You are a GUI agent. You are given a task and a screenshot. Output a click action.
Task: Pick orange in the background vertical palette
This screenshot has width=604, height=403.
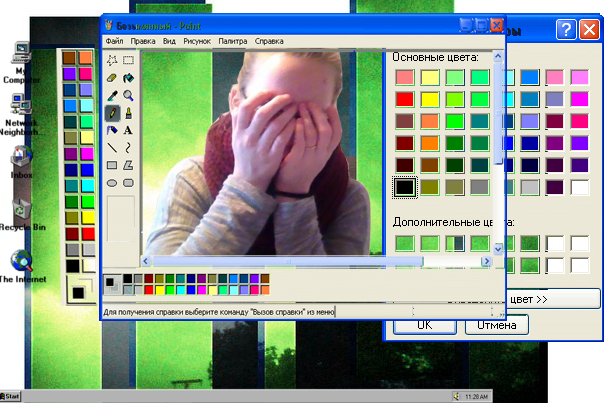[86, 57]
